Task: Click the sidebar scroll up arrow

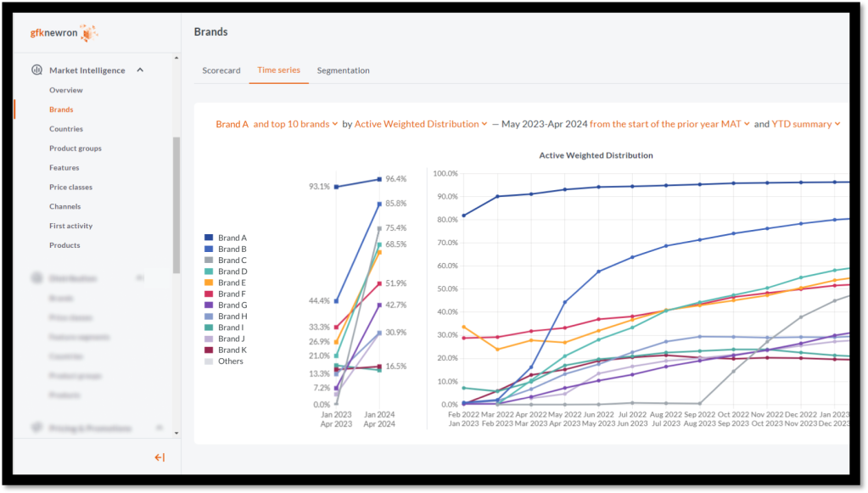Action: (x=176, y=58)
